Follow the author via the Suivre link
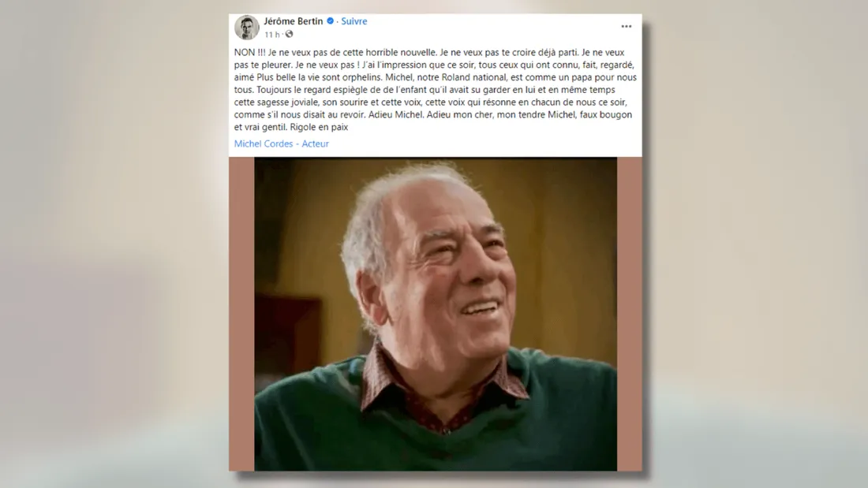868x488 pixels. (354, 21)
